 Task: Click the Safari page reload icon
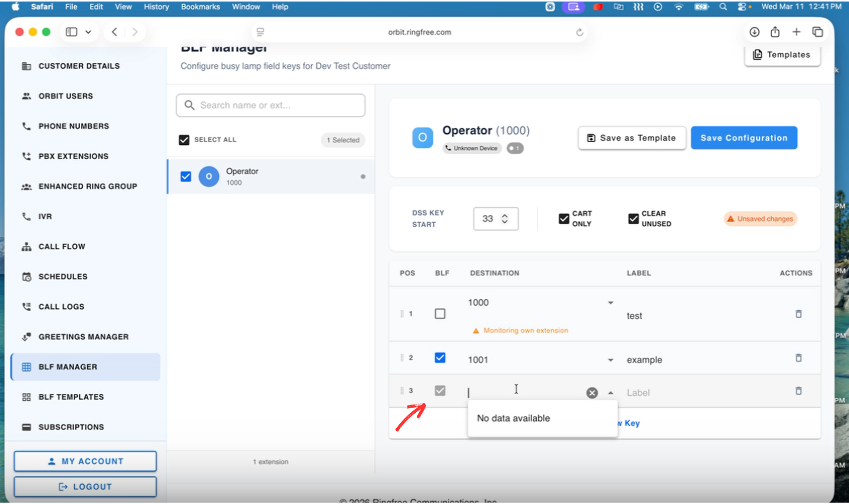[x=579, y=32]
